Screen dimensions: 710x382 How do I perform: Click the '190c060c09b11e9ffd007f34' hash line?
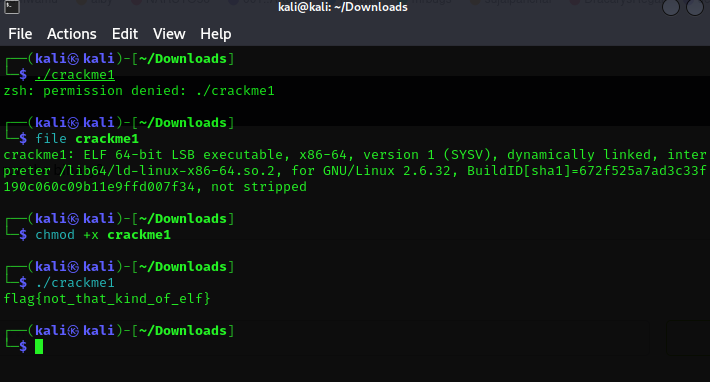(x=99, y=187)
